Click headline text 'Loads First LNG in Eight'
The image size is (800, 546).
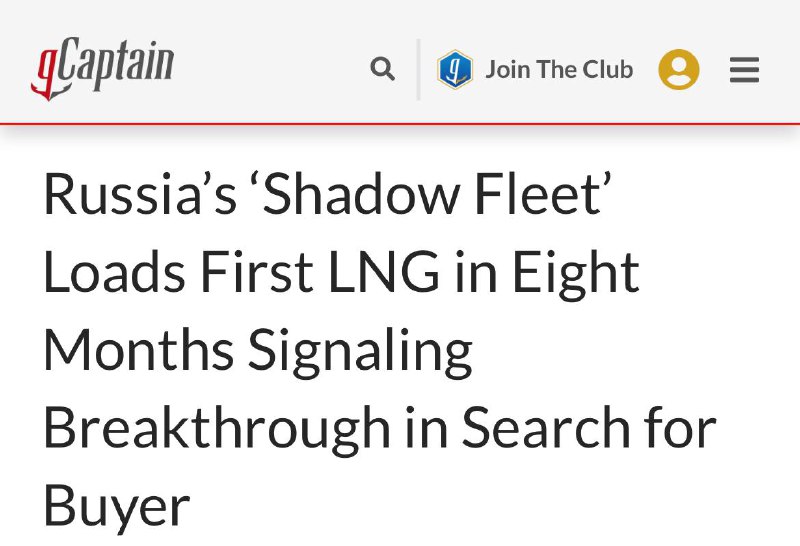click(x=341, y=274)
